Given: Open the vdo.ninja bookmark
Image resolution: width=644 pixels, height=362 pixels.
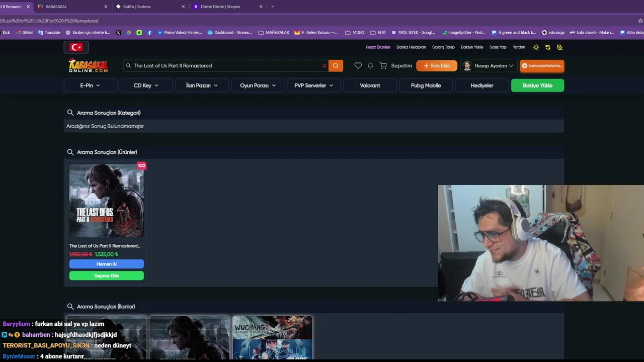Looking at the screenshot, I should click(553, 32).
